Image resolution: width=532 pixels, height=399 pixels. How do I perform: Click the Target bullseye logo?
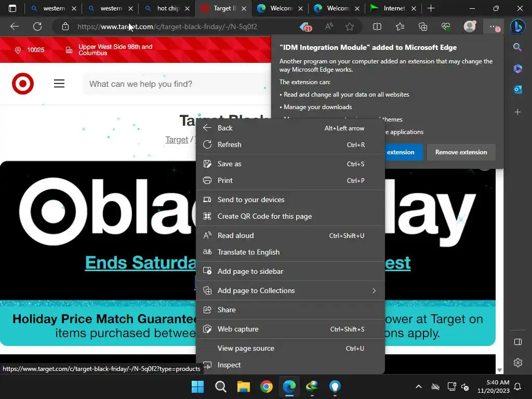click(x=23, y=84)
